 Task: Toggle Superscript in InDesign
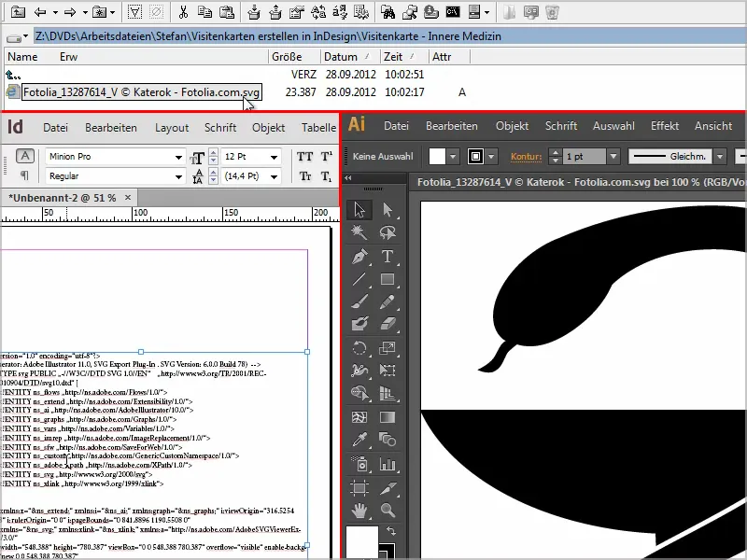326,157
